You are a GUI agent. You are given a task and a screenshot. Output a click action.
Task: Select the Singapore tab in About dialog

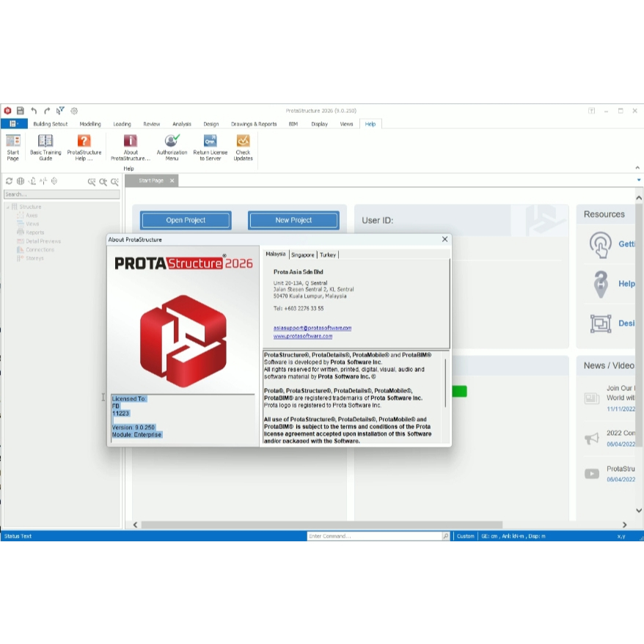point(303,255)
